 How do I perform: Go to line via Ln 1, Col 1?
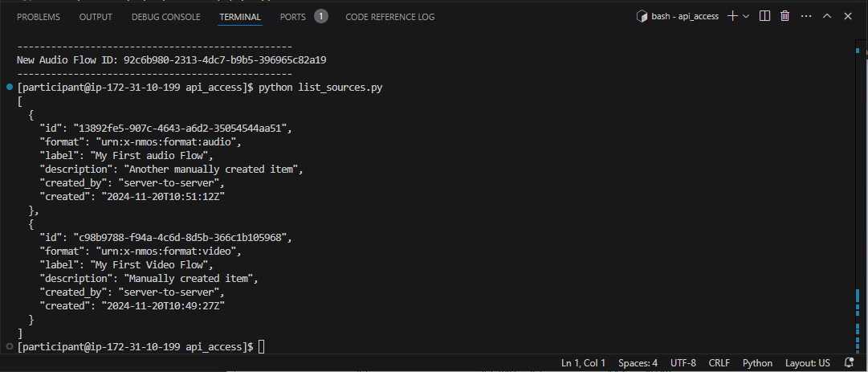click(x=584, y=363)
